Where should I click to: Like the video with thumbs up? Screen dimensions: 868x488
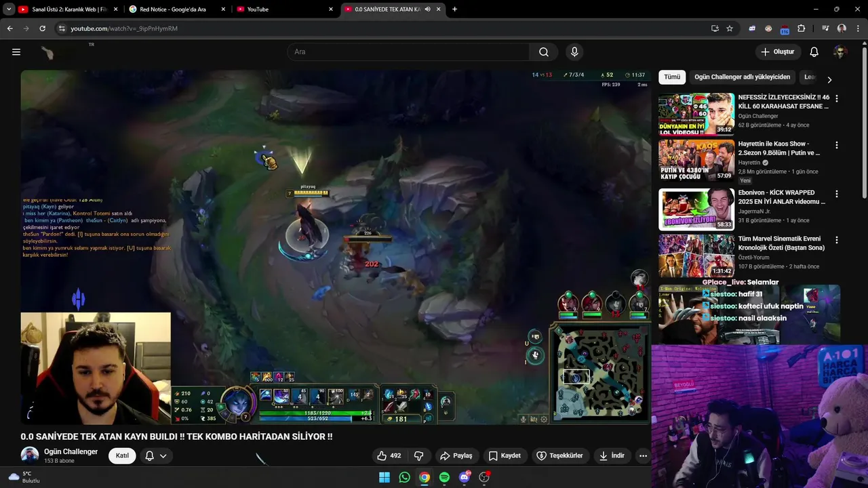(x=389, y=455)
